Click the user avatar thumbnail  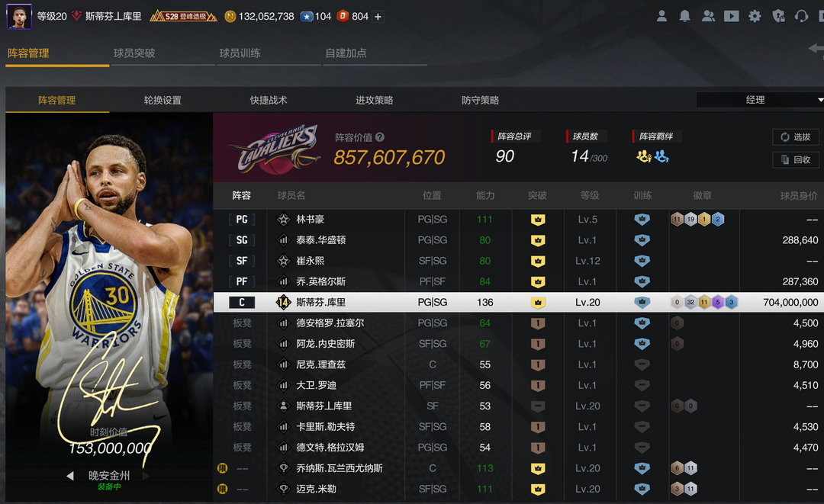19,16
